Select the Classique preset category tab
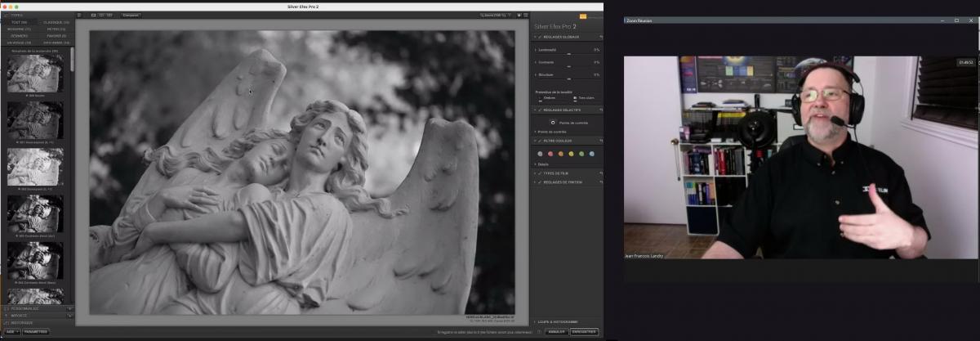 (55, 22)
